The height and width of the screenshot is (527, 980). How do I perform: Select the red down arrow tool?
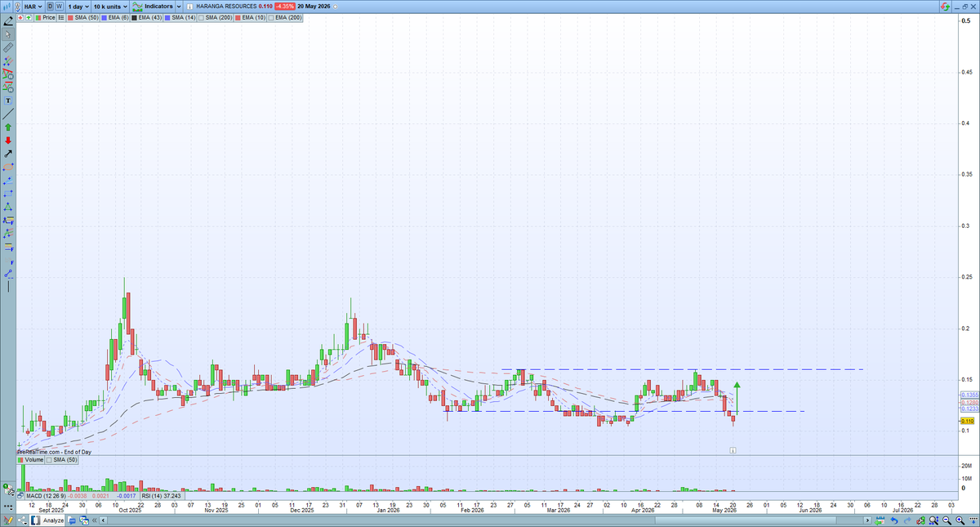click(x=8, y=141)
